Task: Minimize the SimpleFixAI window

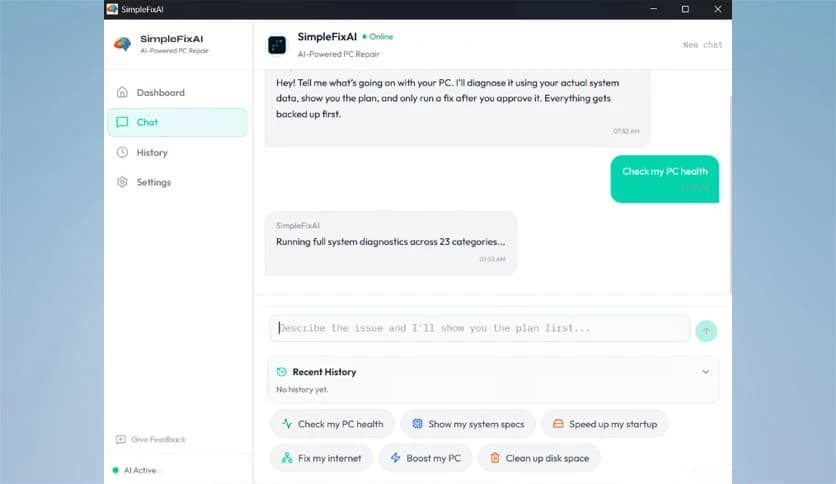Action: (x=654, y=9)
